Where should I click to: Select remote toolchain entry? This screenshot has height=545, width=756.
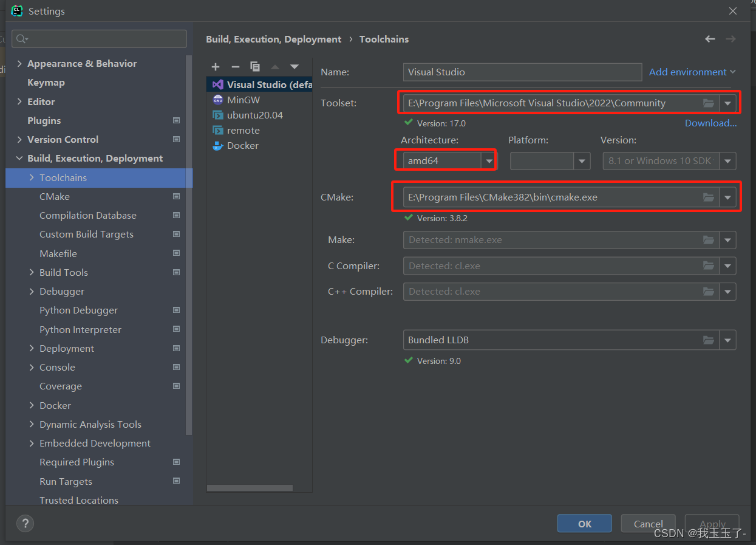[x=259, y=130]
